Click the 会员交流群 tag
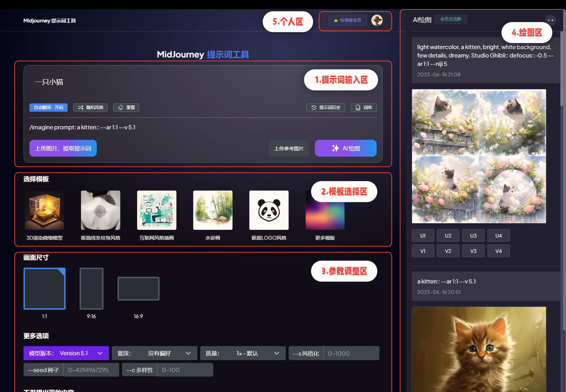566x392 pixels. coord(451,19)
